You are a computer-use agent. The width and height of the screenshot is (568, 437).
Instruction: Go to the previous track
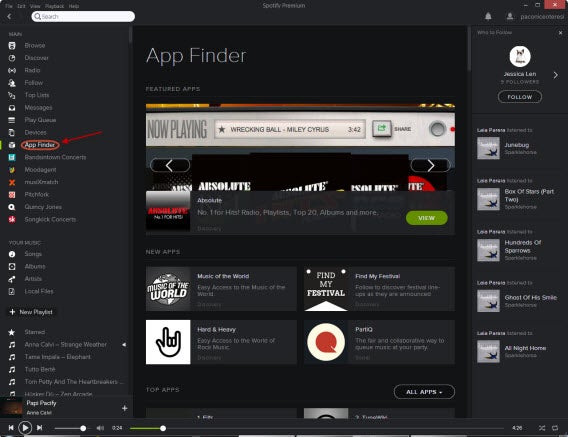tap(11, 428)
